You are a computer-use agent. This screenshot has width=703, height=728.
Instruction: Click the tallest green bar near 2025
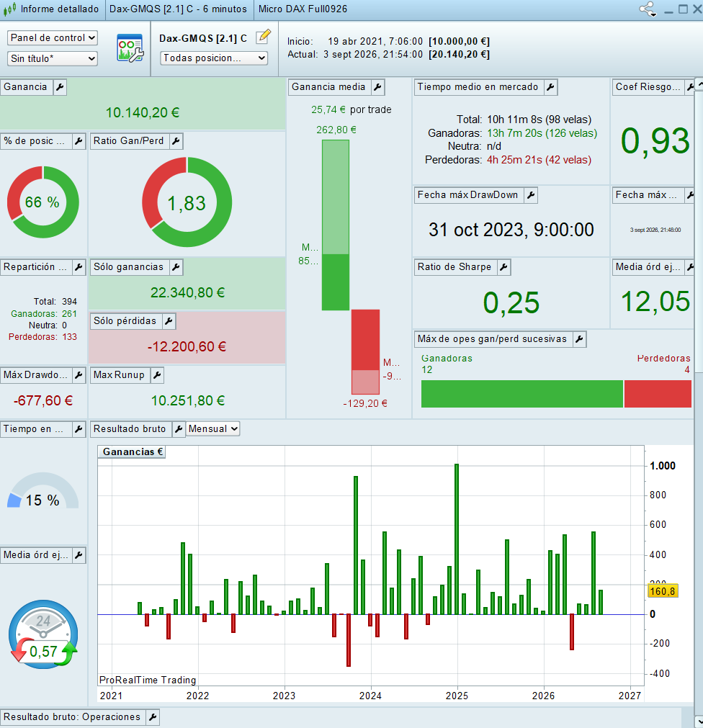click(x=457, y=539)
